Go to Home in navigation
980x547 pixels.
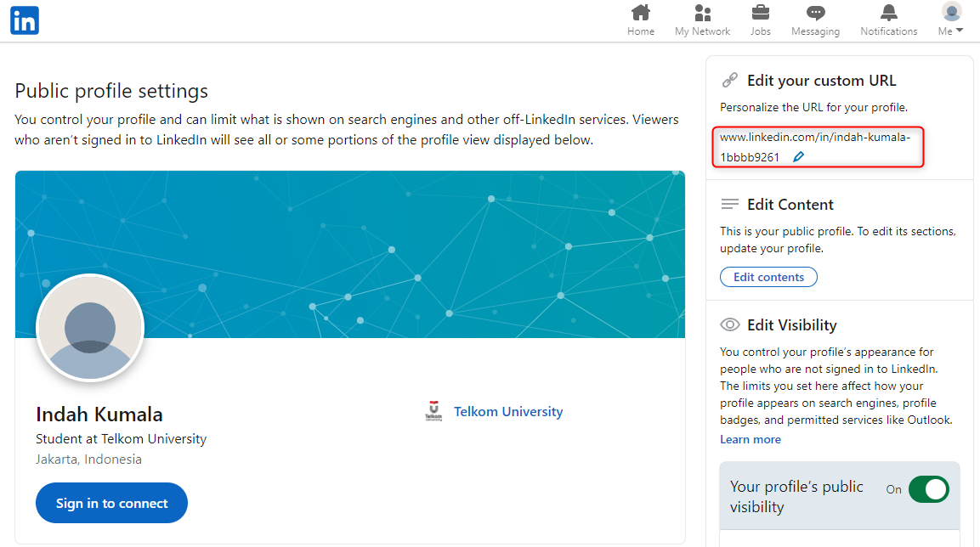coord(641,20)
